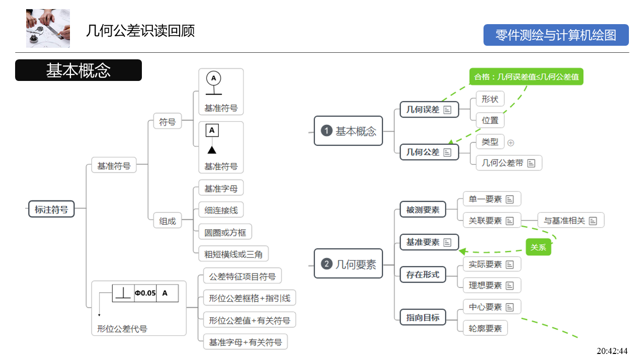Click the note icon beside 基准要素

[448, 242]
